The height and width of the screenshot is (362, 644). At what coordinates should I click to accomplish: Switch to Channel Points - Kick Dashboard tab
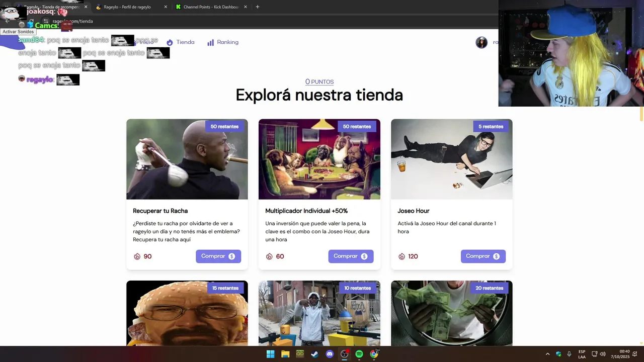[211, 7]
